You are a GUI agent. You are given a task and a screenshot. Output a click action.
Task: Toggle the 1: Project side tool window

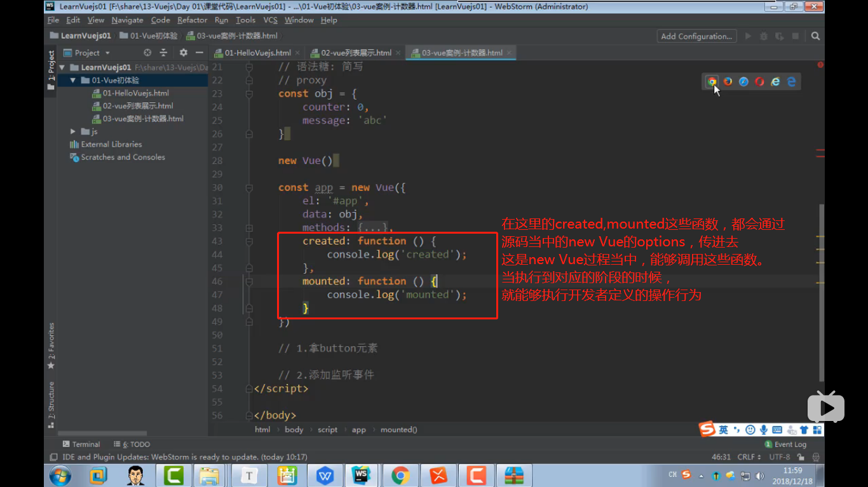[51, 70]
